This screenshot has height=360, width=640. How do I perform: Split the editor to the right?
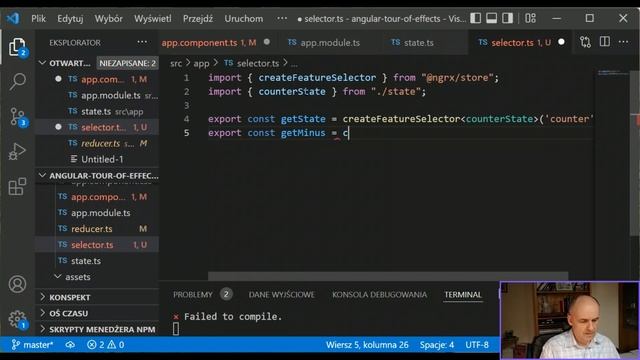point(604,42)
